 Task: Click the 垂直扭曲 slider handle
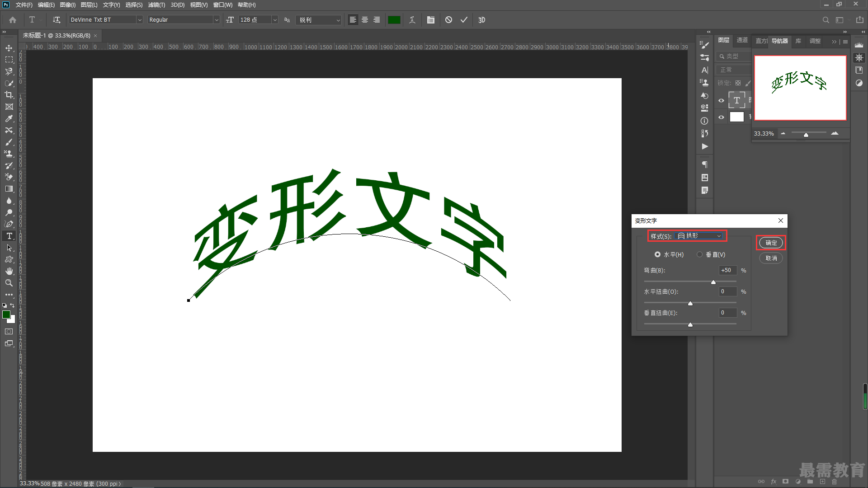690,325
